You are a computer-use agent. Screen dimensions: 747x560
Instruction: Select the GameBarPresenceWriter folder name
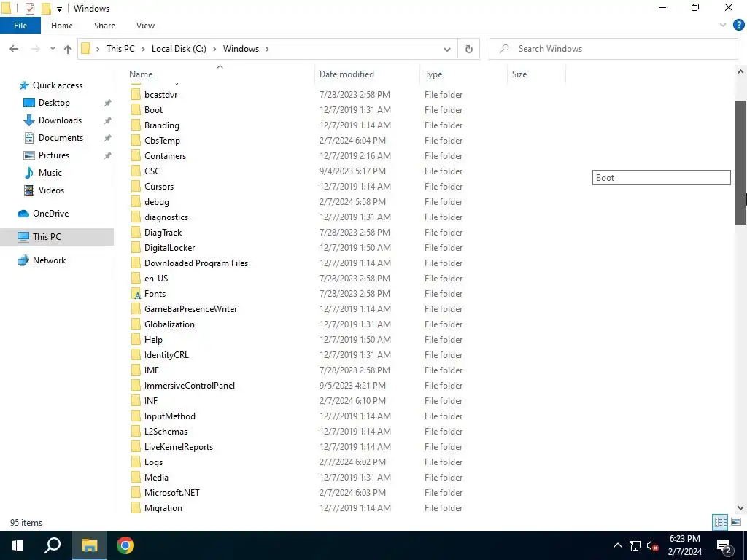pos(190,309)
